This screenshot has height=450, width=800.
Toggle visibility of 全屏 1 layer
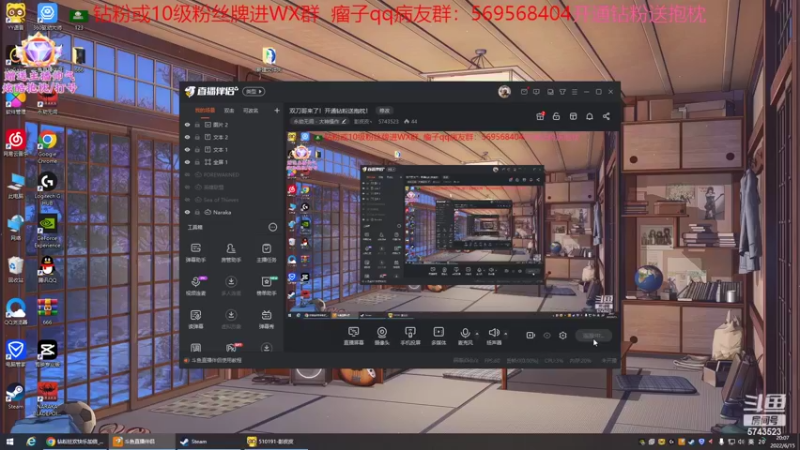click(187, 162)
